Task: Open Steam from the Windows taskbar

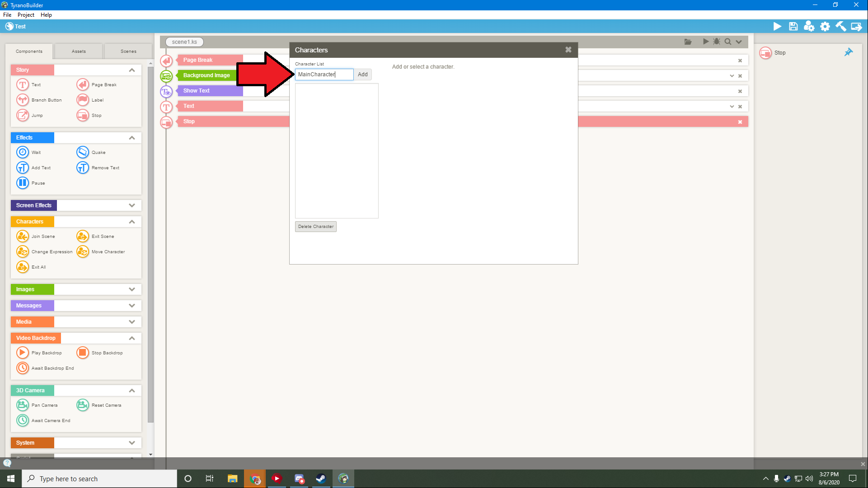Action: coord(321,479)
